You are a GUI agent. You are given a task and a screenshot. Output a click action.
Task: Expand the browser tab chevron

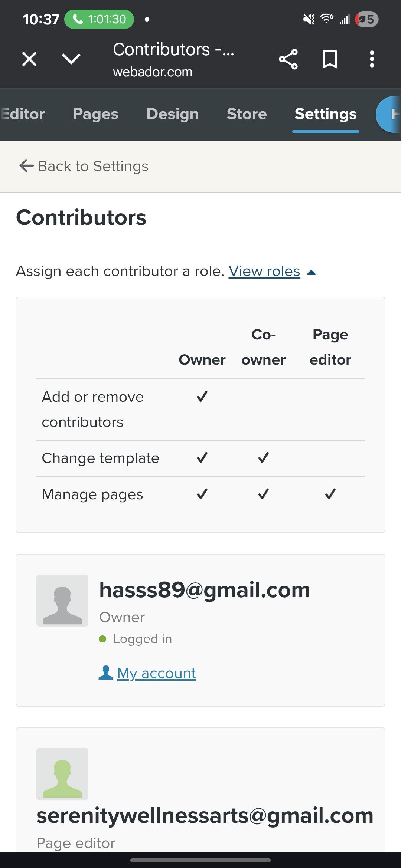(x=71, y=59)
